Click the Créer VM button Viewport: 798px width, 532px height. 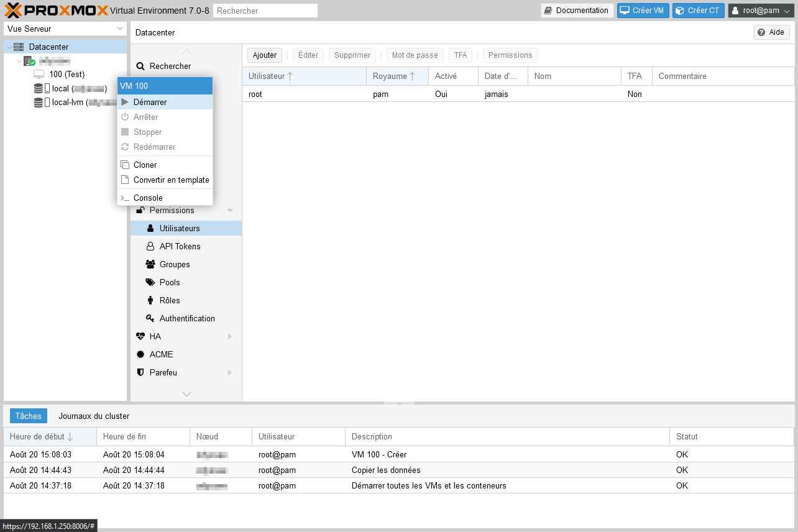[x=642, y=11]
